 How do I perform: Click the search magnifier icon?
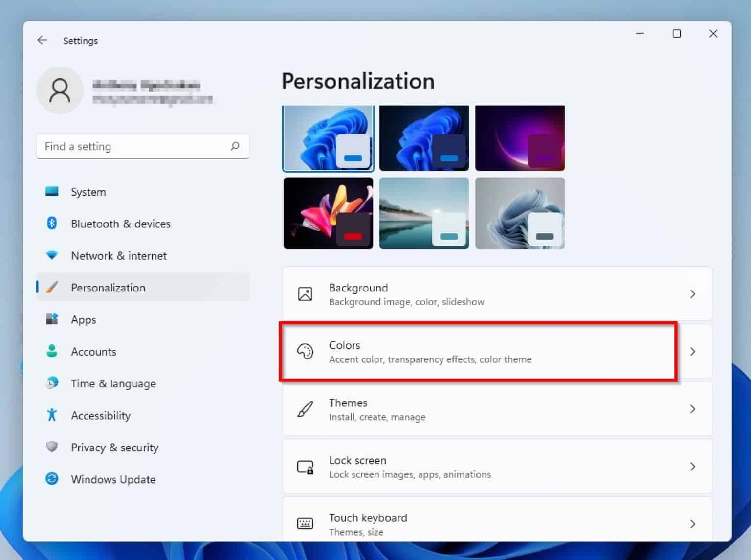coord(235,146)
